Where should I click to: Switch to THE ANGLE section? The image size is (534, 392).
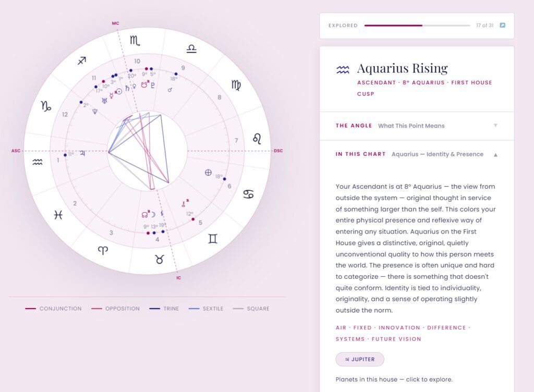click(354, 126)
